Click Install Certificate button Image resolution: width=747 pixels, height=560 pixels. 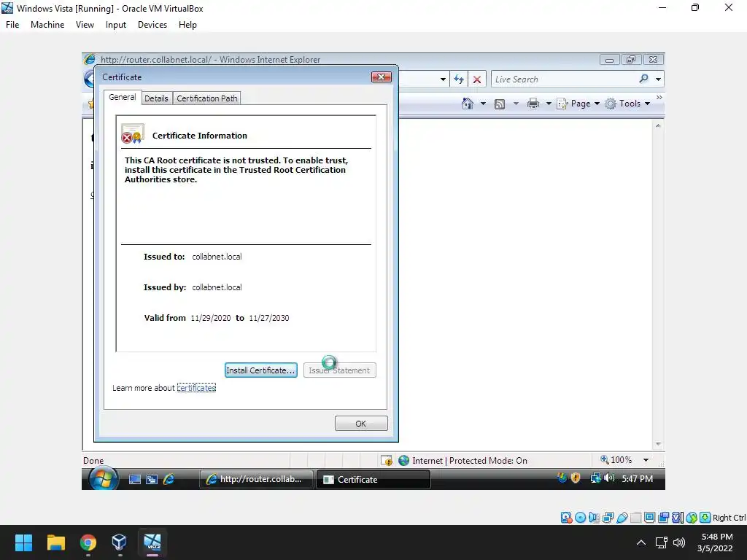(x=260, y=370)
